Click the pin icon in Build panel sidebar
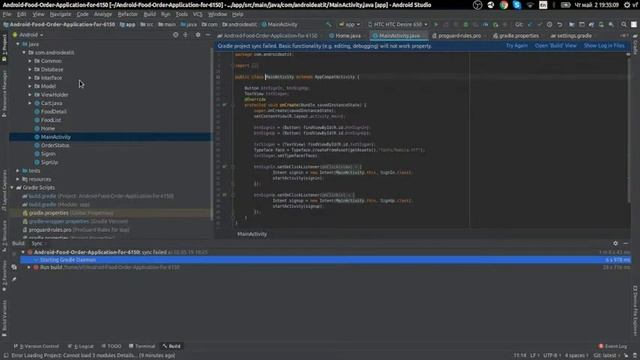 14,280
